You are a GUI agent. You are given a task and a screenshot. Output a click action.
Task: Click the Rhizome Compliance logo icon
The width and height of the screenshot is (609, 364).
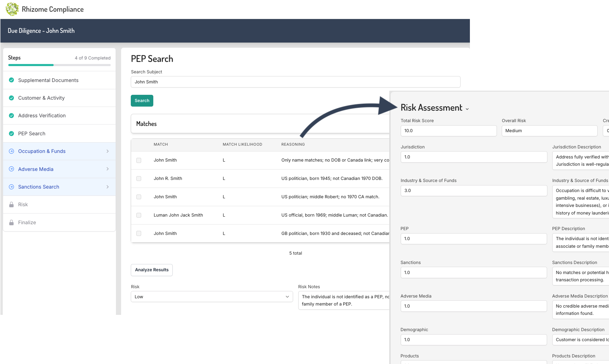(x=12, y=9)
